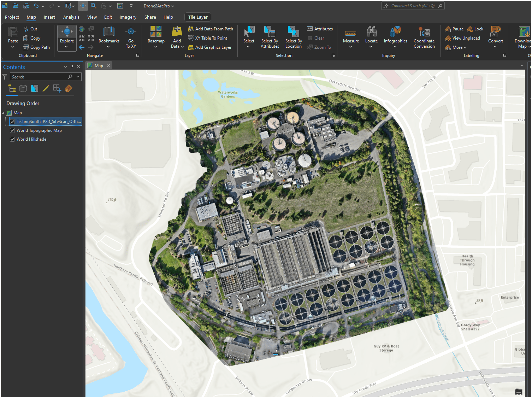Open the Imagery ribbon tab
The height and width of the screenshot is (398, 532).
pyautogui.click(x=128, y=17)
